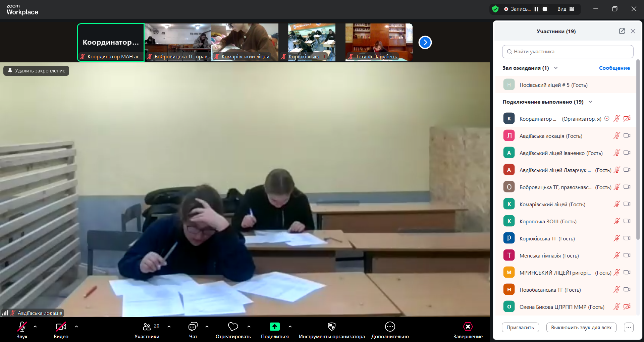This screenshot has height=342, width=644.
Task: Open the Chat panel icon
Action: point(193,327)
